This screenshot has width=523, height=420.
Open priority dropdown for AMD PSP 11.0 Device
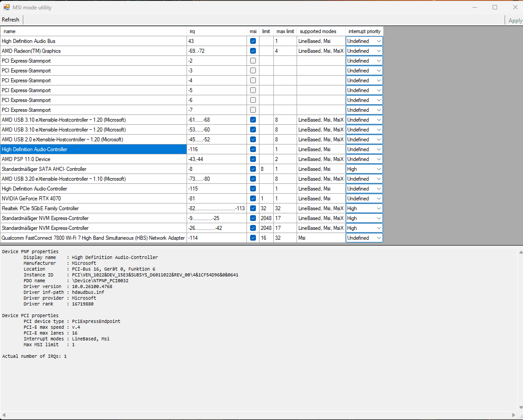(364, 159)
